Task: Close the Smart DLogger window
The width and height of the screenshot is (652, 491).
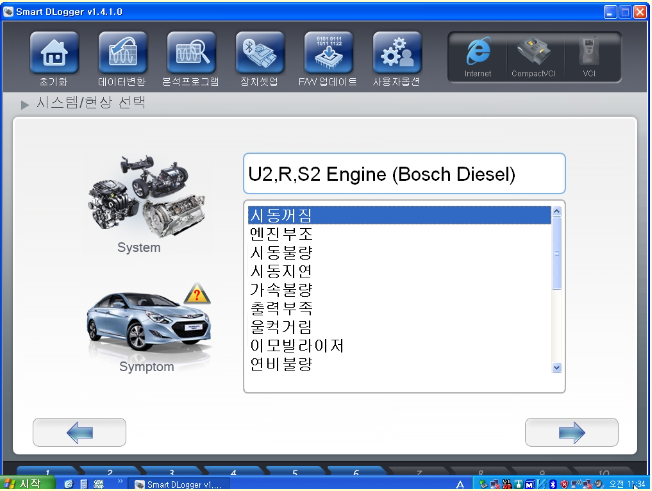Action: [640, 12]
